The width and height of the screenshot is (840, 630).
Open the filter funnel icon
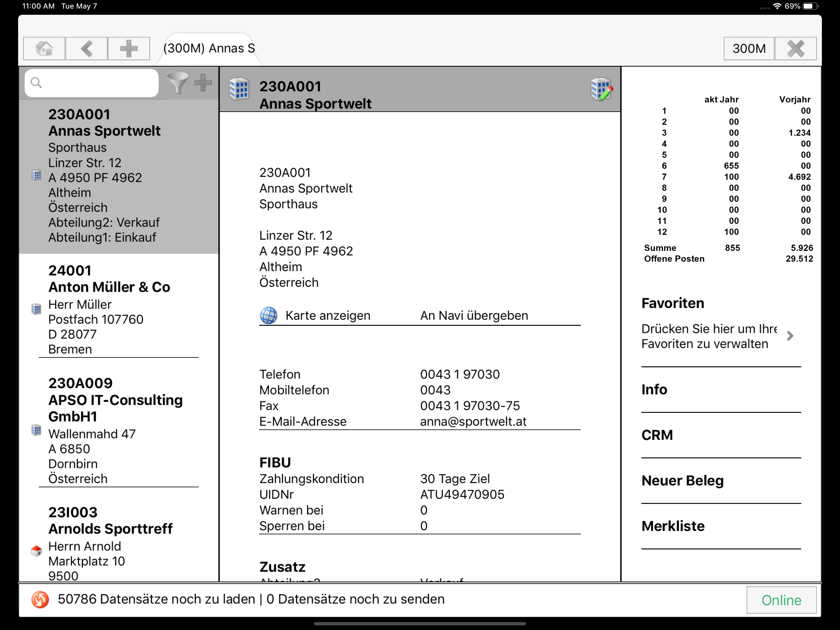pos(177,82)
